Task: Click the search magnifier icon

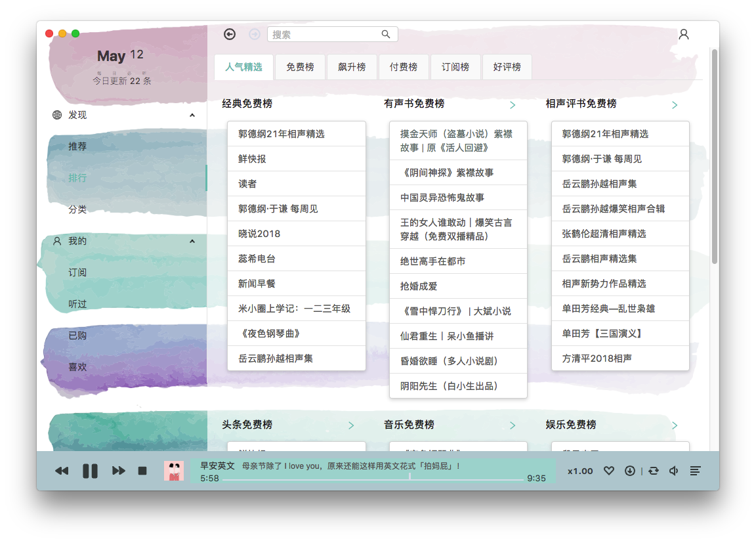Action: coord(386,34)
